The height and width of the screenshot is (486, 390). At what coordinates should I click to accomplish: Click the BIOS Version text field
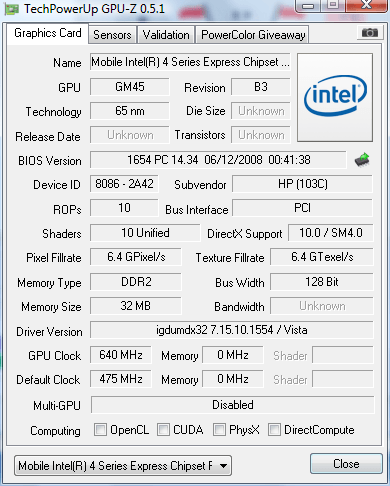tap(218, 160)
